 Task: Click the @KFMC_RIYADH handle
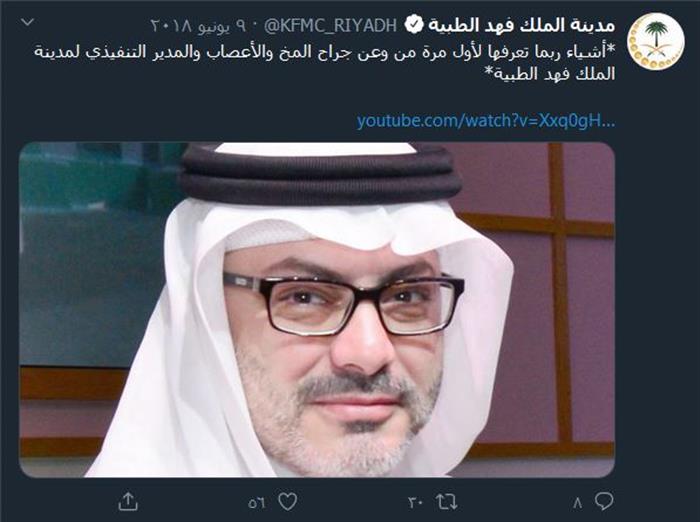330,26
